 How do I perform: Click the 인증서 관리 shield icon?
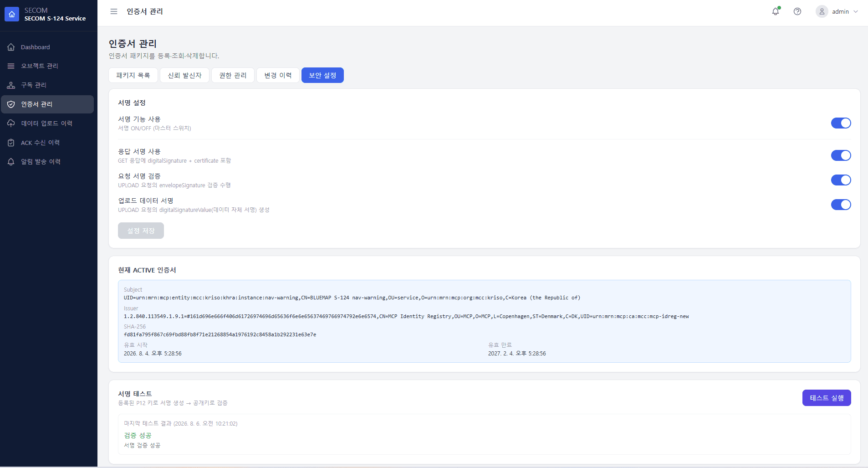click(x=11, y=104)
